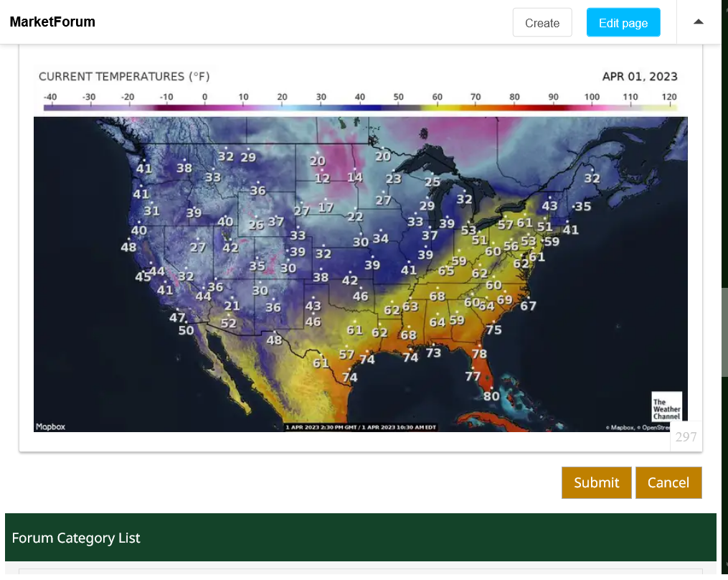The height and width of the screenshot is (580, 728).
Task: Click the 120 mark on temperature scale
Action: pos(668,97)
